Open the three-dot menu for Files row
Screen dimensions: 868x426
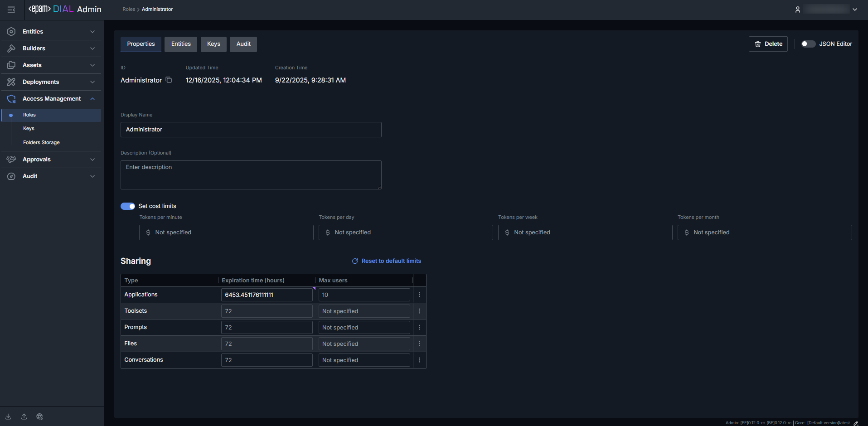click(x=419, y=344)
